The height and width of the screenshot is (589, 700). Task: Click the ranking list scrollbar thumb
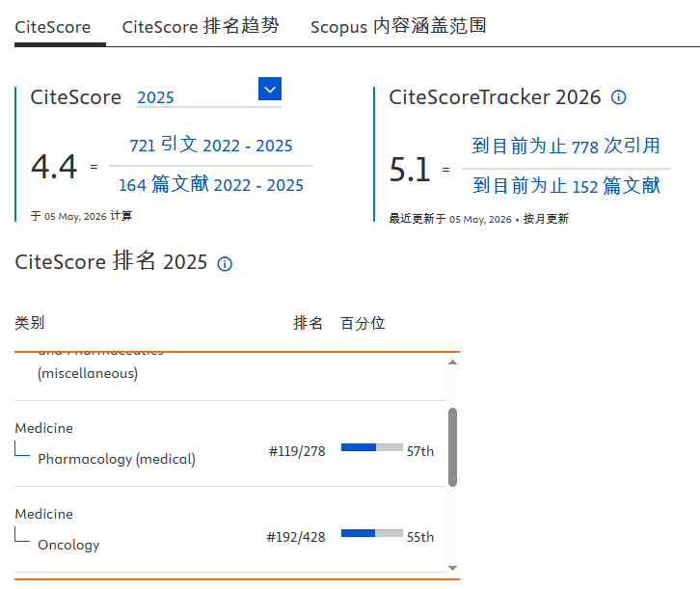452,446
